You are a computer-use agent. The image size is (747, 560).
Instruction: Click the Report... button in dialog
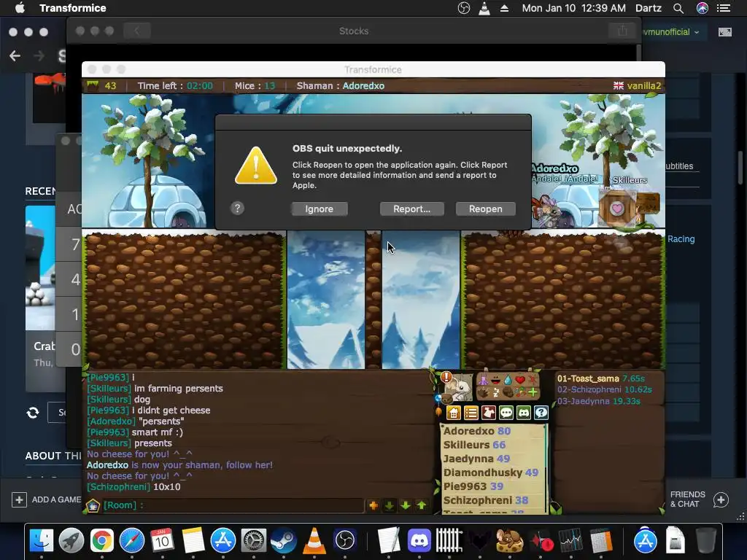(x=411, y=209)
